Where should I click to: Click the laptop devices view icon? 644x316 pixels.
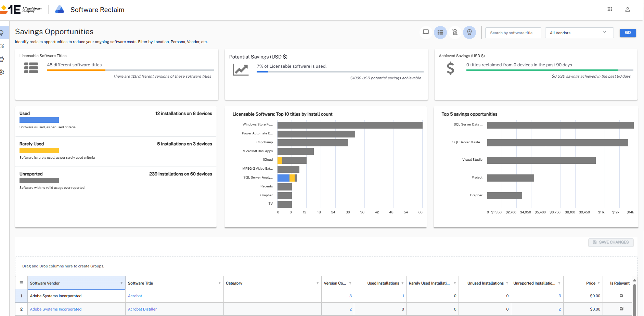[426, 32]
